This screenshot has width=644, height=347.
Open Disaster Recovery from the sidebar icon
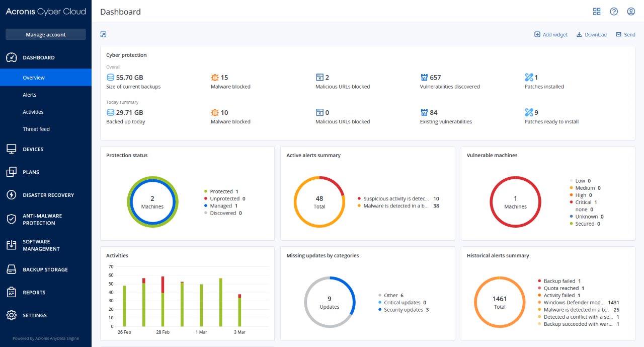pyautogui.click(x=11, y=195)
